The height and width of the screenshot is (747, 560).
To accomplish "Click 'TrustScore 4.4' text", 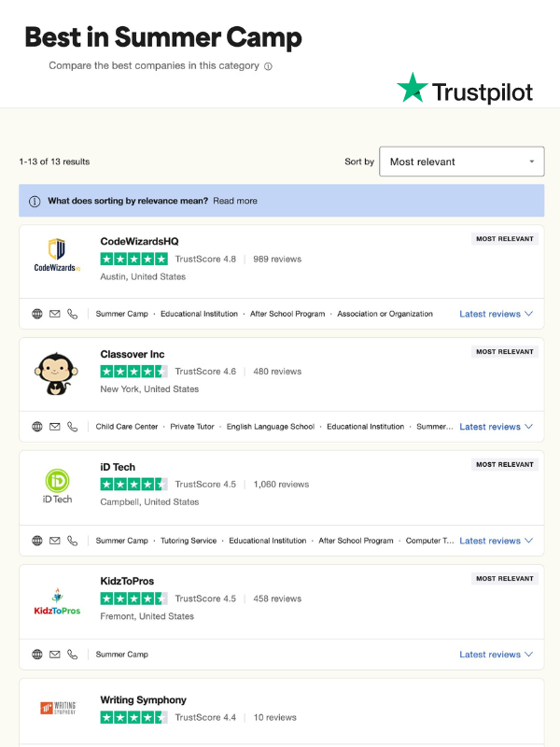I will (205, 717).
